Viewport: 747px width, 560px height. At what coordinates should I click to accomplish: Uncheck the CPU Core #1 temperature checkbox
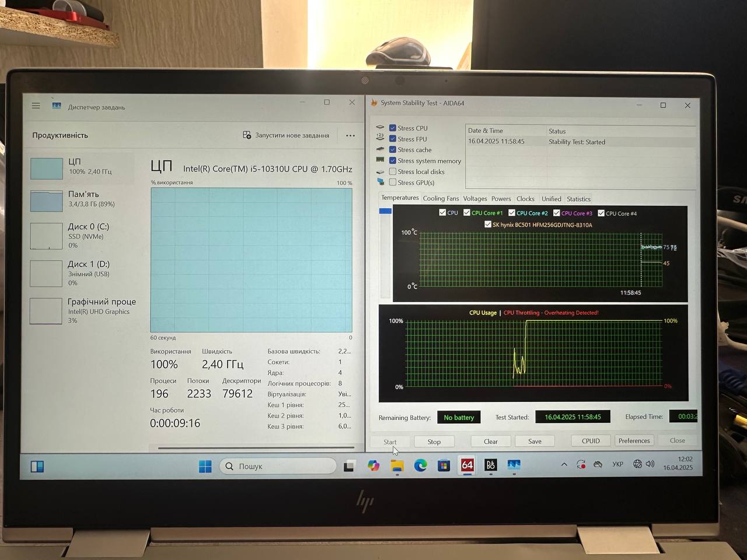click(467, 213)
